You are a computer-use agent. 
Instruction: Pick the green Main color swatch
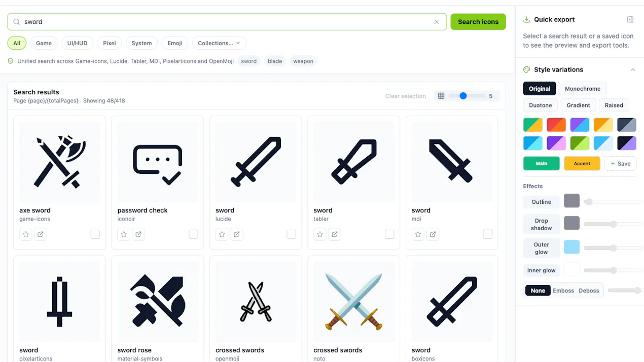coord(542,164)
